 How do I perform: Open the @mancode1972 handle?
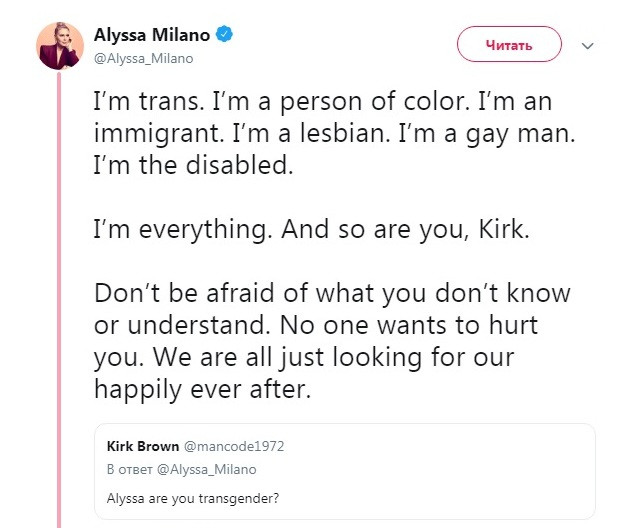pyautogui.click(x=241, y=446)
